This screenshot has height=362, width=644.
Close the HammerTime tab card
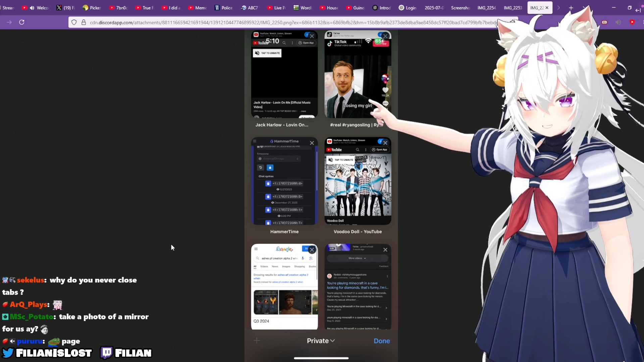point(312,143)
